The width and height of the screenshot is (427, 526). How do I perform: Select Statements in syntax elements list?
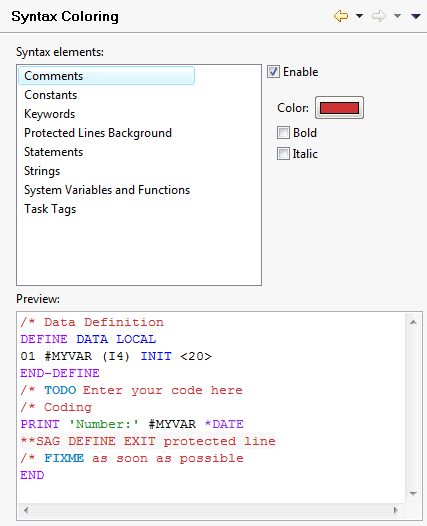(53, 152)
